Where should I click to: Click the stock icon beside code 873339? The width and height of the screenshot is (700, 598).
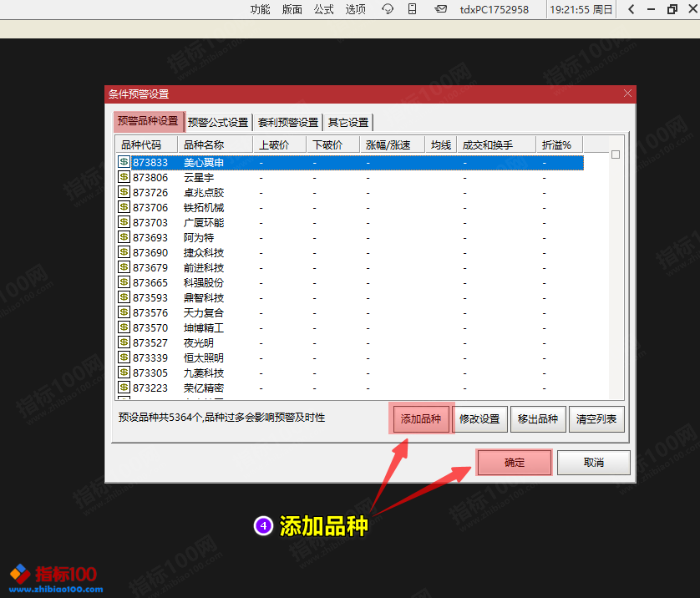coord(124,357)
